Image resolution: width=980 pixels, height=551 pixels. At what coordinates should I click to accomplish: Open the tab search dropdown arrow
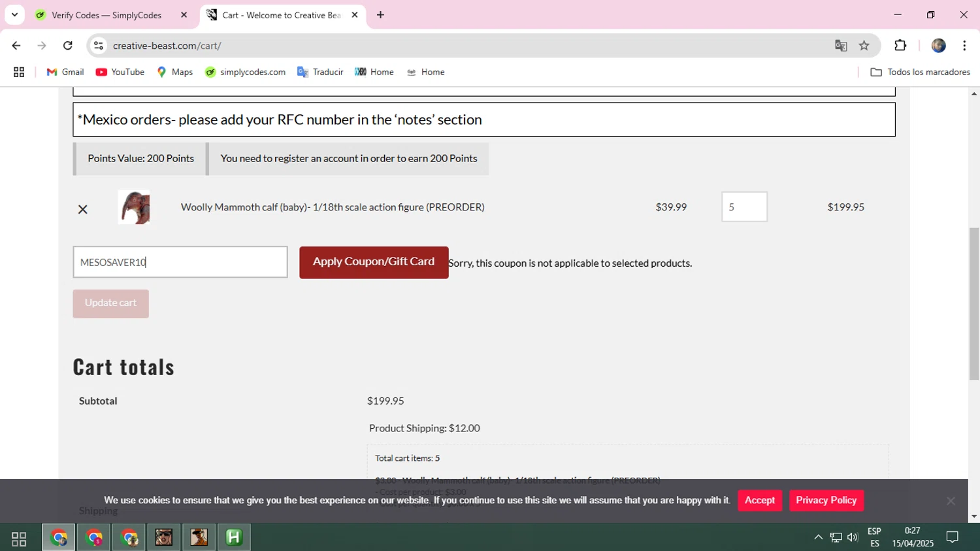(14, 14)
